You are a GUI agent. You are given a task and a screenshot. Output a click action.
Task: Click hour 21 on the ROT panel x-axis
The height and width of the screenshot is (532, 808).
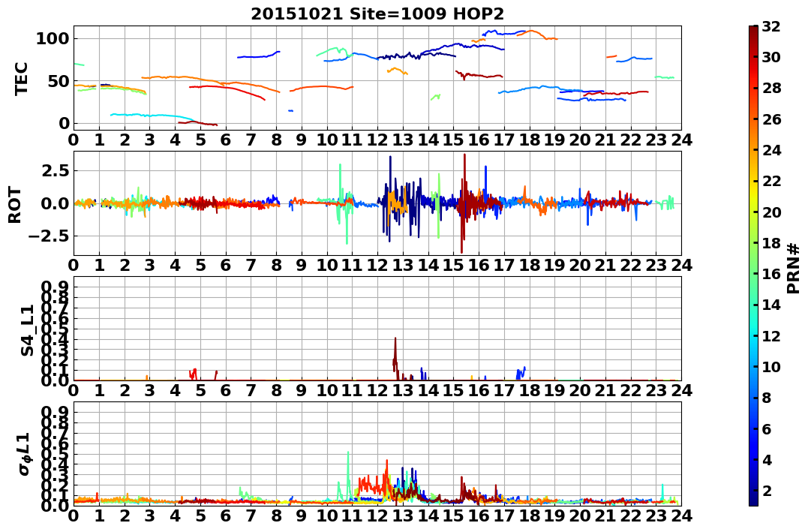click(605, 265)
